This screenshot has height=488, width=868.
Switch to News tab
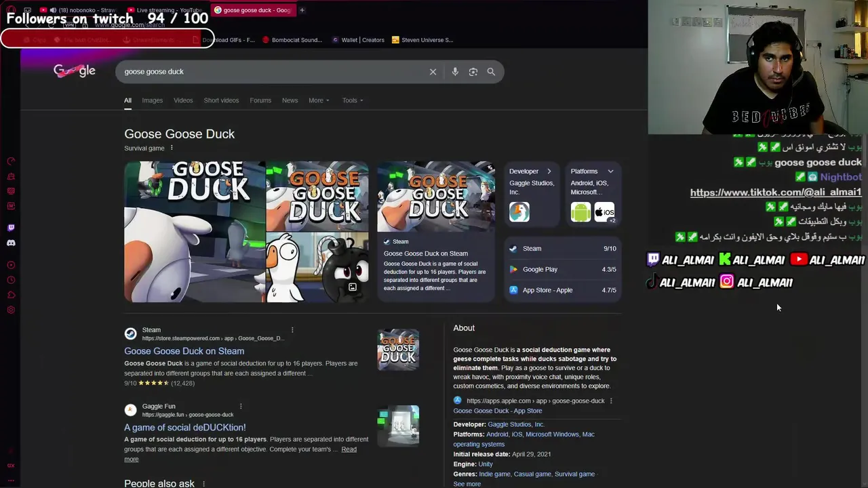pos(290,100)
